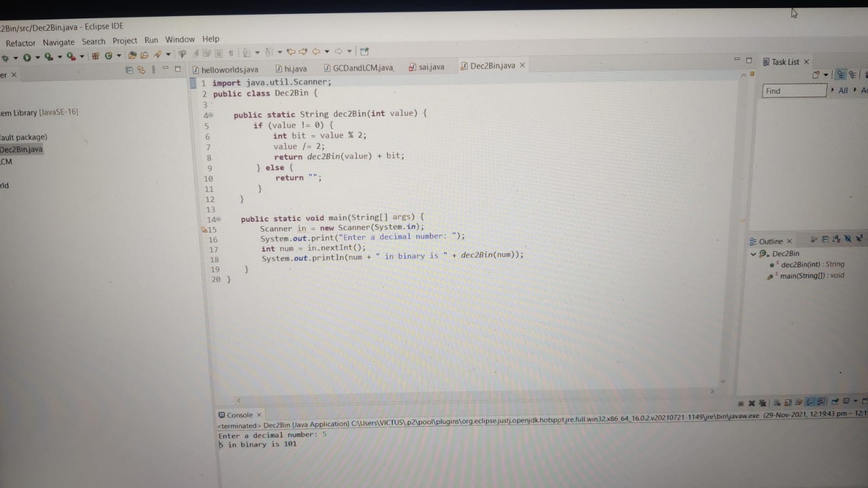This screenshot has width=868, height=488.
Task: Collapse the Dec2Bin class in Outline
Action: point(753,253)
